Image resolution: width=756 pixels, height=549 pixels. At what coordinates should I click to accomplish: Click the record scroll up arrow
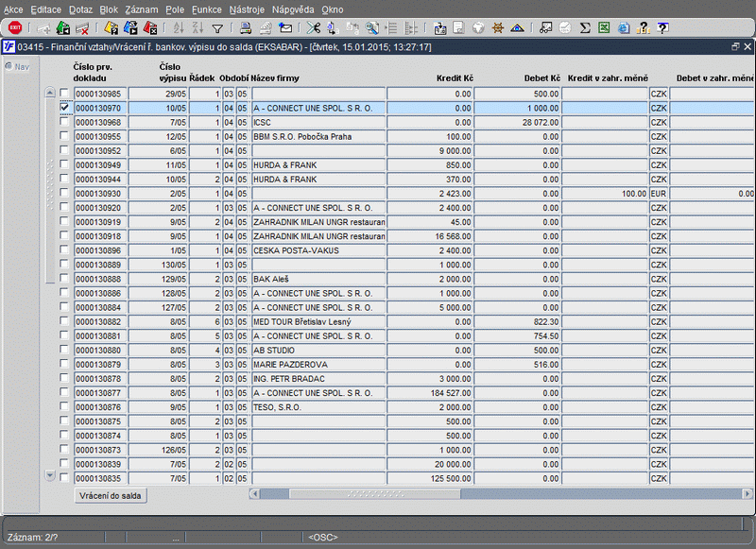point(50,92)
